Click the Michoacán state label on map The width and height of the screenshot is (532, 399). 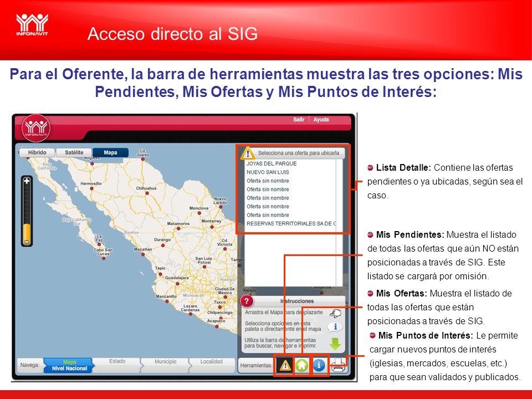tap(193, 295)
